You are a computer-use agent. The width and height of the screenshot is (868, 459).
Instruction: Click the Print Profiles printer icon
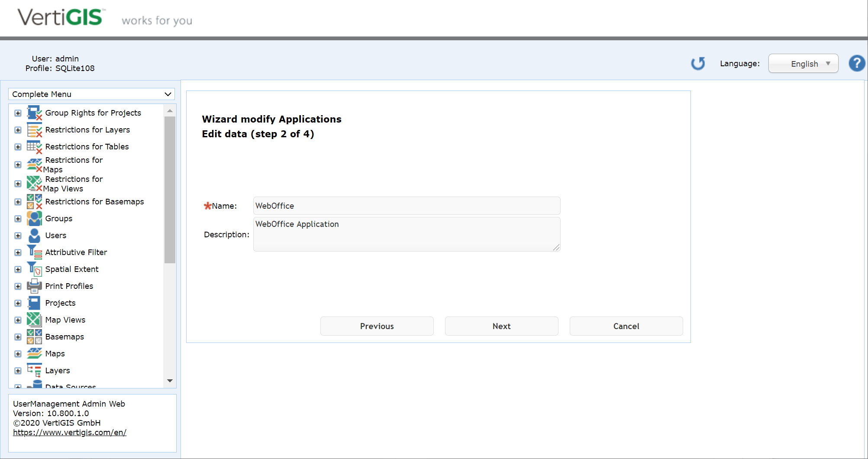[x=34, y=286]
